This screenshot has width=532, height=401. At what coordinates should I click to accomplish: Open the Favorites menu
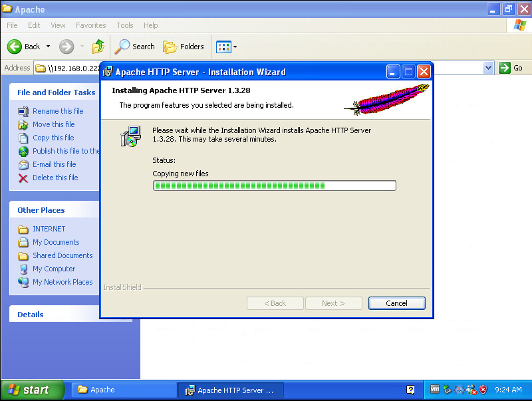(91, 25)
